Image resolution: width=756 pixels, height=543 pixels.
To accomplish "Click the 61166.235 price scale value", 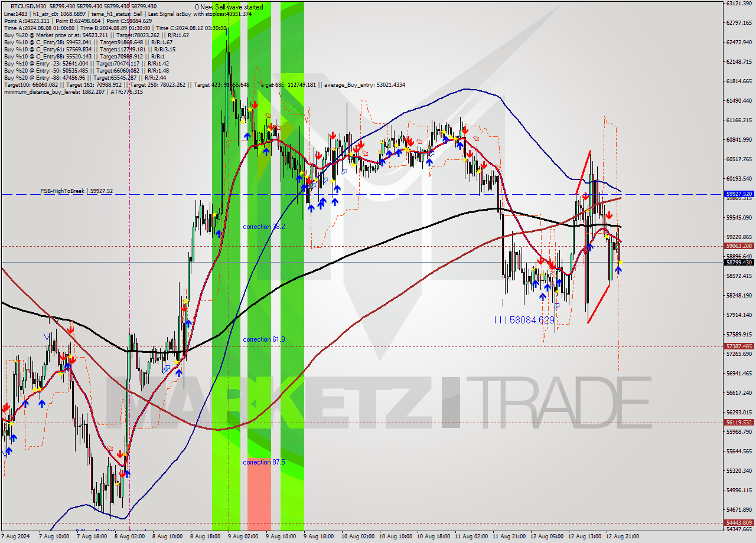I will coord(739,120).
